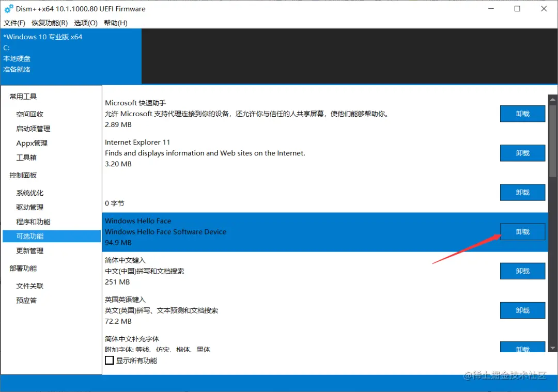This screenshot has height=392, width=558.
Task: Select the 简体中文键入 feature row
Action: click(324, 271)
